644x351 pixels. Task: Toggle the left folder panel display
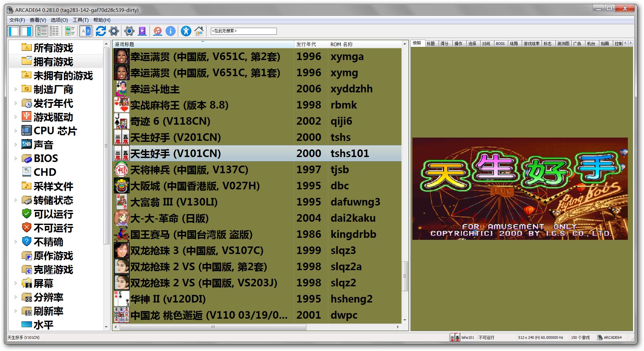[x=14, y=31]
